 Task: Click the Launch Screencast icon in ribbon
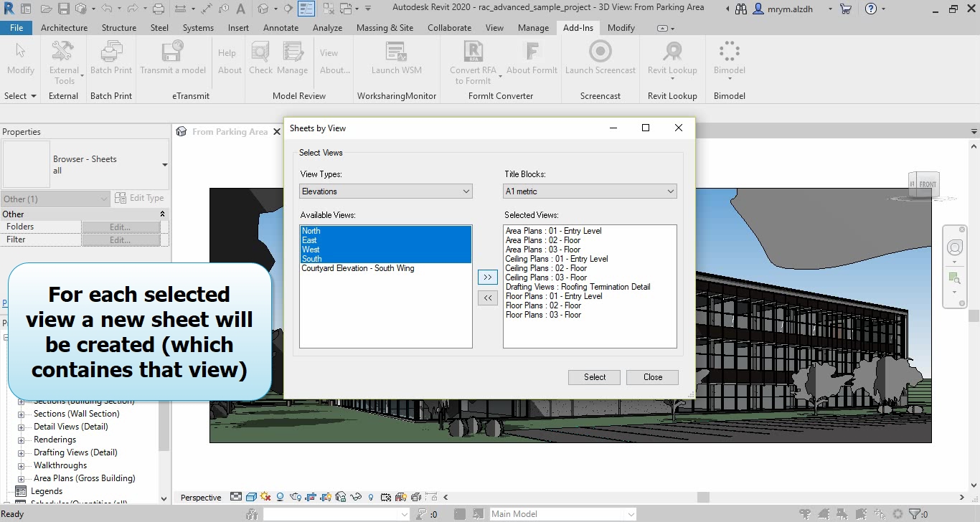(x=600, y=52)
